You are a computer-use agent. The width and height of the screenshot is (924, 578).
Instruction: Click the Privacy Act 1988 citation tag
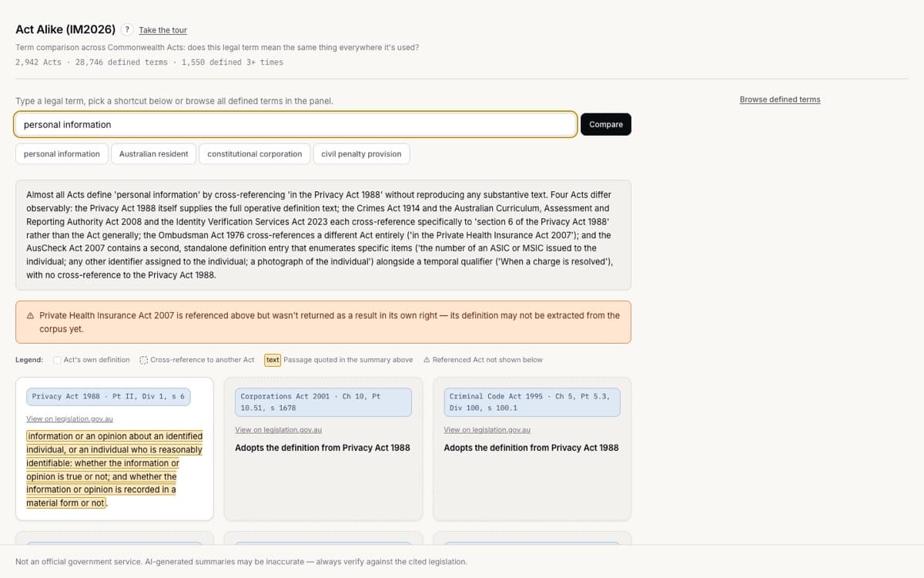pyautogui.click(x=108, y=396)
